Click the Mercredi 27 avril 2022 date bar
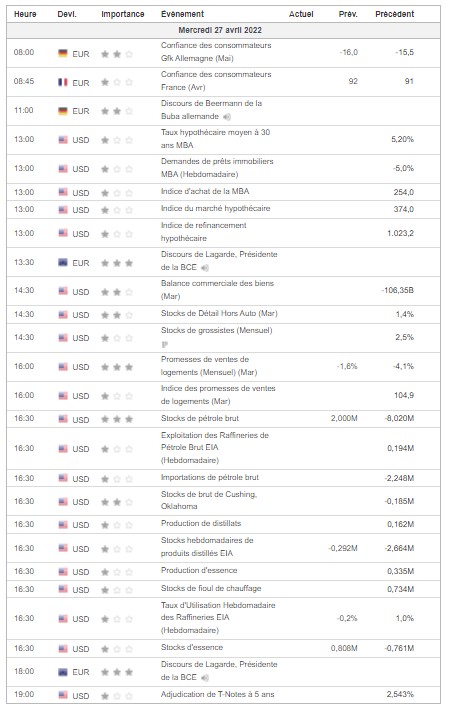Screen dimensions: 450x711 click(x=224, y=30)
